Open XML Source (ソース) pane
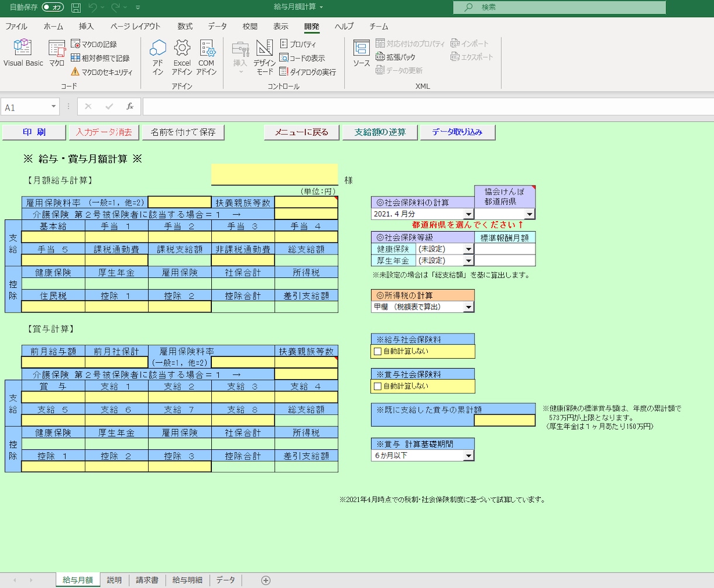714x588 pixels. click(x=361, y=54)
